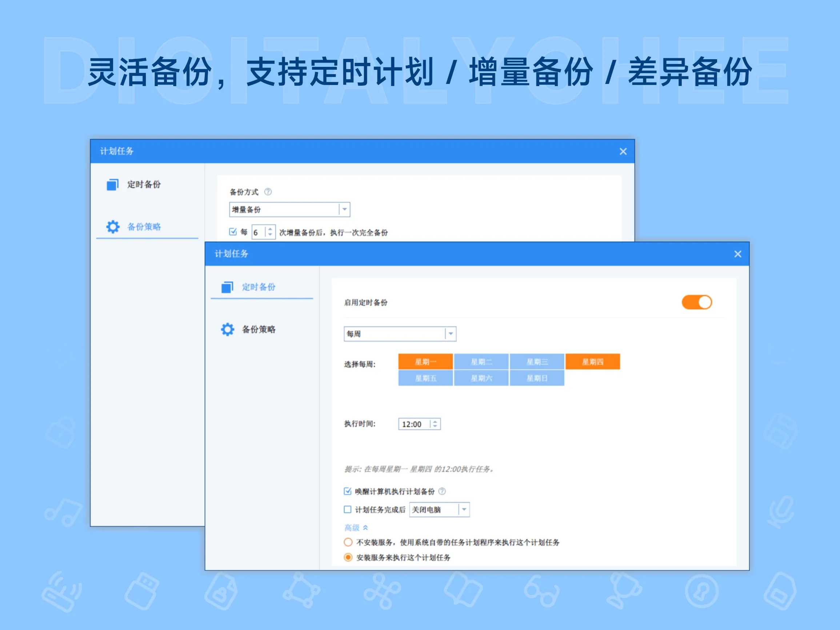840x630 pixels.
Task: Check the 计划任务完成后 checkbox
Action: (x=348, y=509)
